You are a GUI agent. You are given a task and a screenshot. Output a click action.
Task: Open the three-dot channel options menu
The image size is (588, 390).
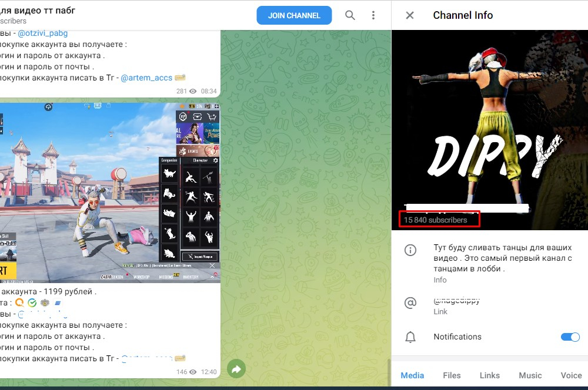coord(373,15)
